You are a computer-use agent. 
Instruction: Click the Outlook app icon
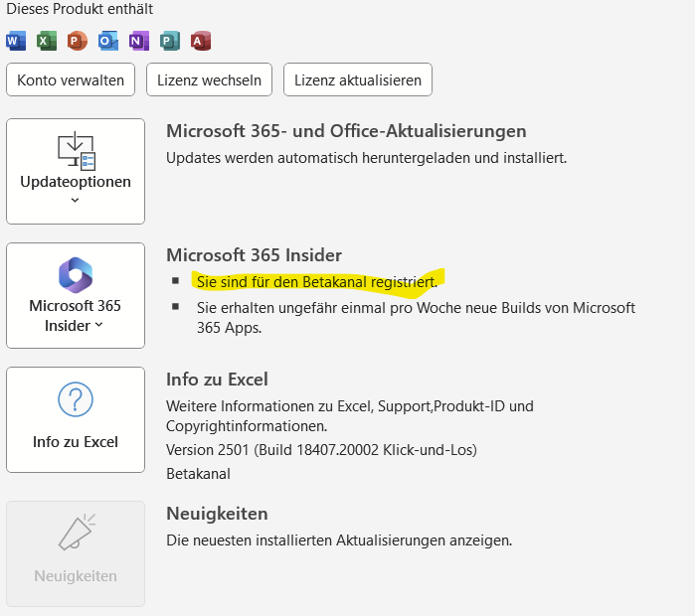click(x=108, y=41)
